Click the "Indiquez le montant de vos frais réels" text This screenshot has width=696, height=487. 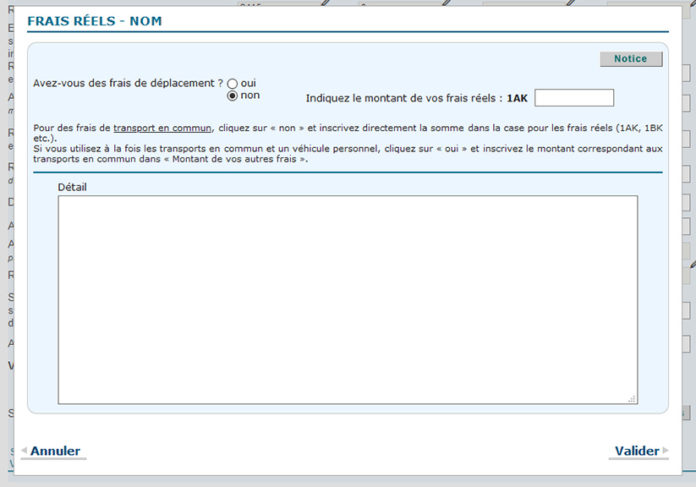click(x=402, y=98)
